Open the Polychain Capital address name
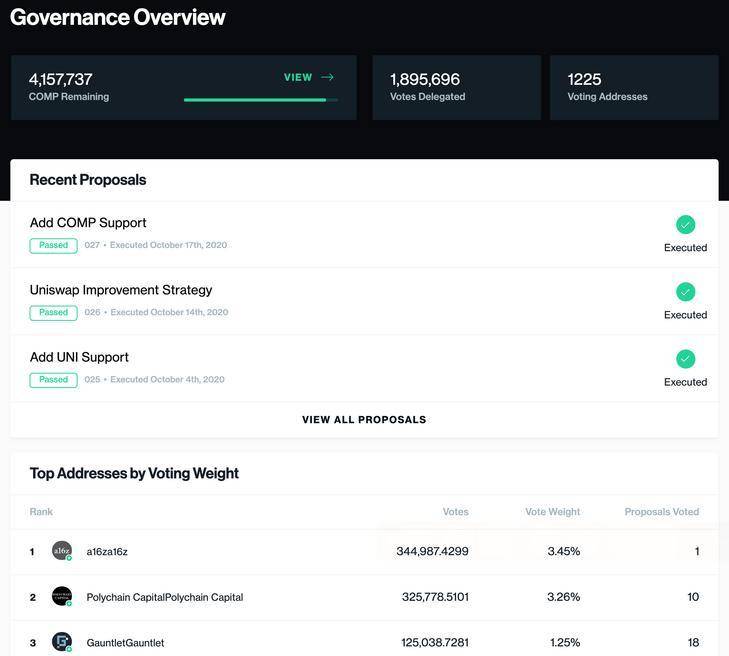The height and width of the screenshot is (656, 729). click(x=165, y=597)
